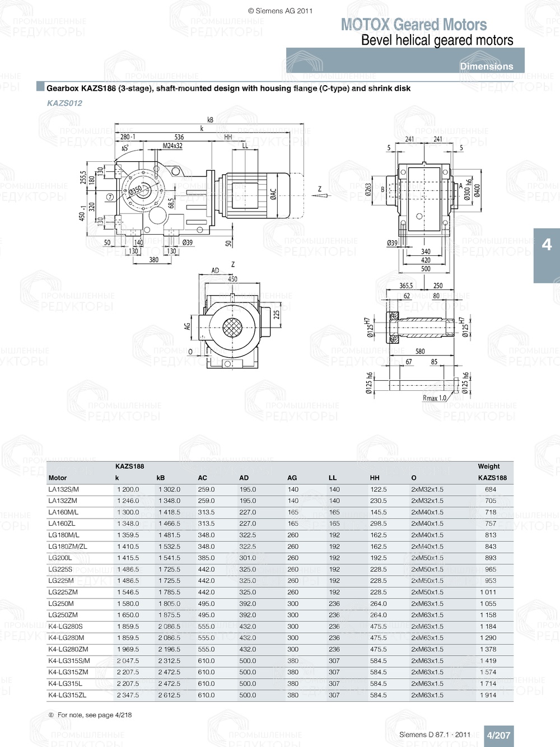Click the Rmax 1.0 dimension label

pos(435,398)
